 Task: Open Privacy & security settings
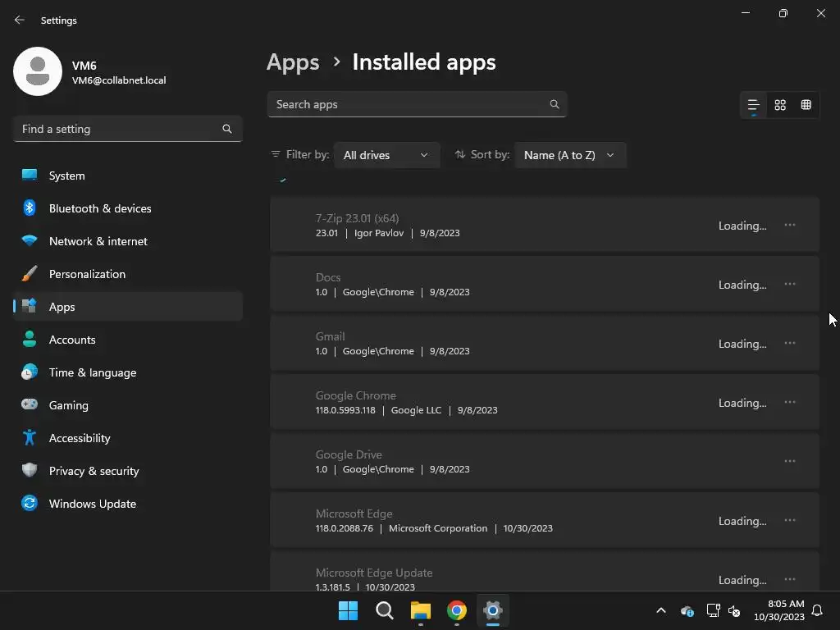[x=94, y=471]
